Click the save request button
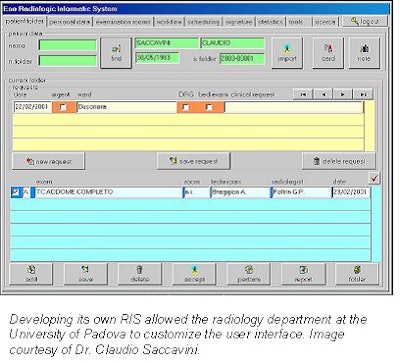This screenshot has height=363, width=400. click(194, 161)
